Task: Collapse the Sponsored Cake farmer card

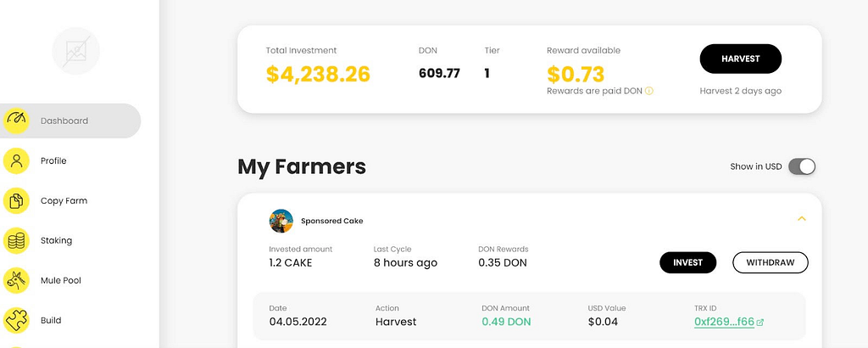Action: (802, 219)
